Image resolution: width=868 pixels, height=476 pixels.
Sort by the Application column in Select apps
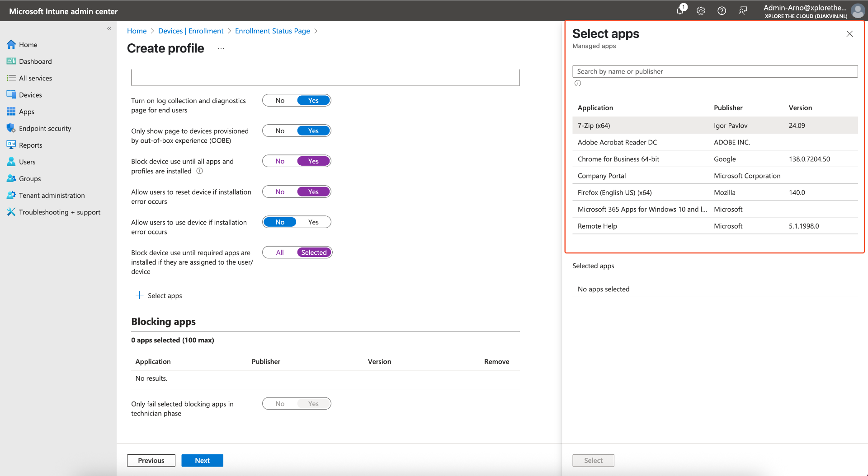click(x=595, y=107)
